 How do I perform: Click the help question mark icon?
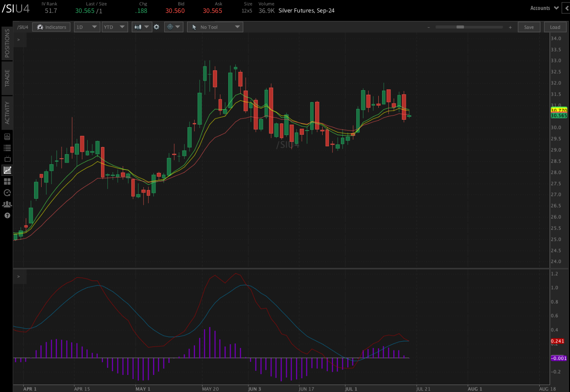7,215
